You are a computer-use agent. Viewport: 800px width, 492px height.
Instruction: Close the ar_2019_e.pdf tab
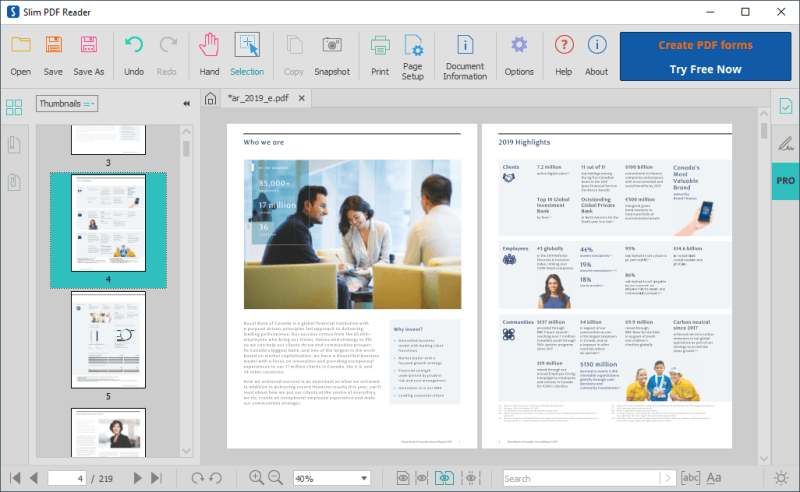click(302, 98)
